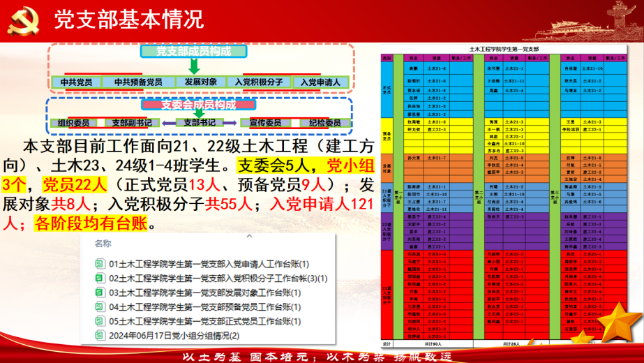
Task: Click the 共计26人 total cell
Action: [x=511, y=343]
